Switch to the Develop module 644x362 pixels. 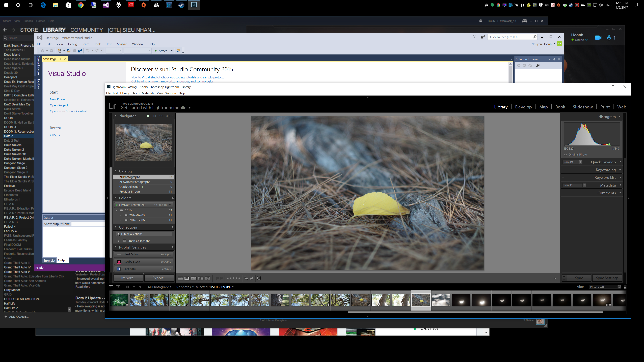click(x=523, y=107)
